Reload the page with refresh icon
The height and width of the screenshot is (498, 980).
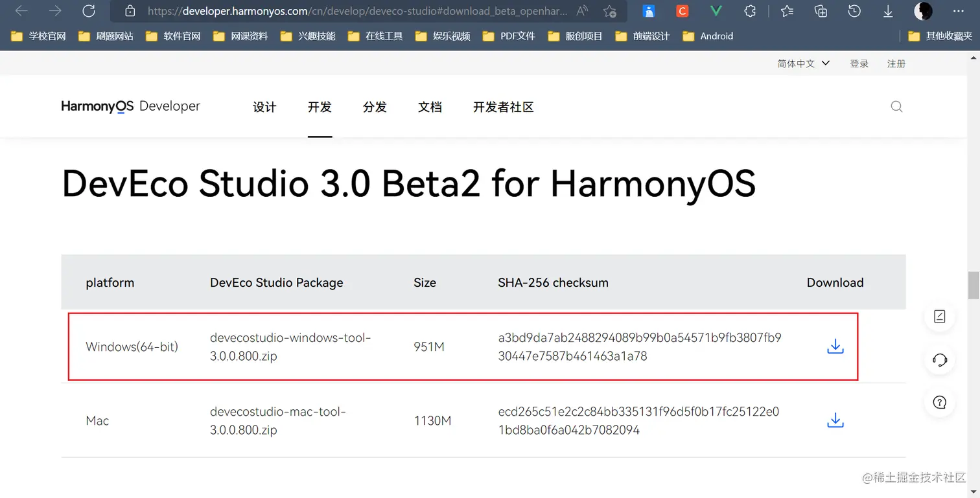[89, 11]
